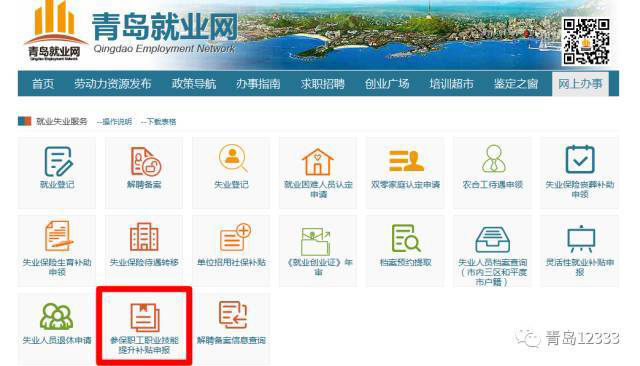
Task: Open the 失业人员退休申请 group icon
Action: pos(57,316)
